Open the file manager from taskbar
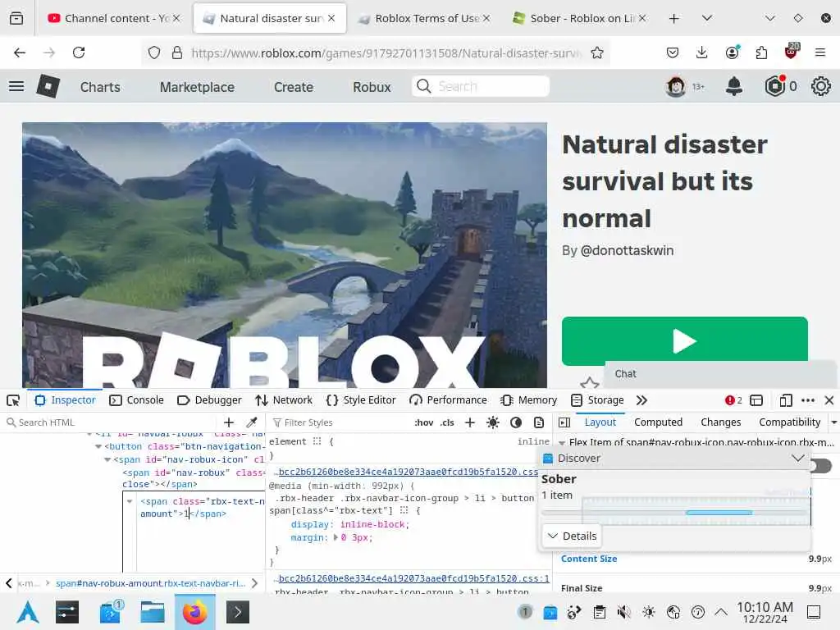The width and height of the screenshot is (840, 630). [x=152, y=612]
